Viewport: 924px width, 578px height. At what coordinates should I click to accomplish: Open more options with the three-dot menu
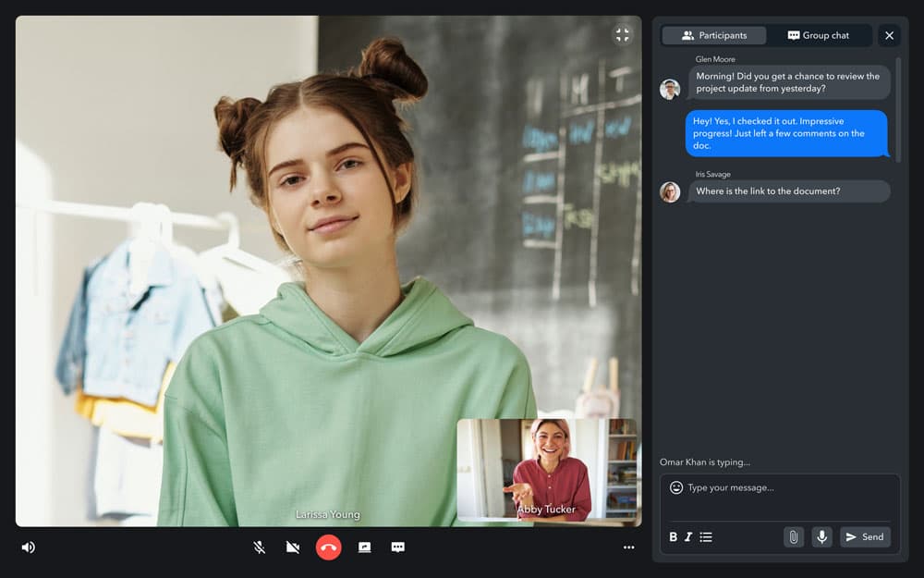628,547
